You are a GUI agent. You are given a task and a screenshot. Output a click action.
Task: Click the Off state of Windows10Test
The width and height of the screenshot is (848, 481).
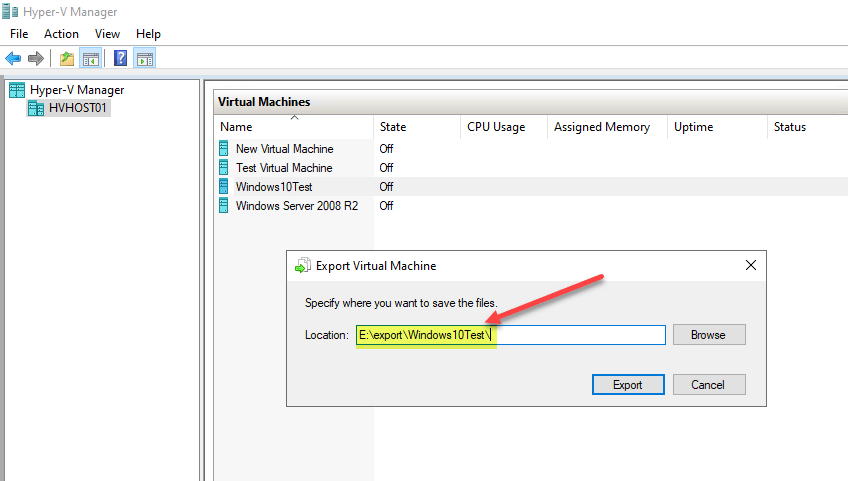[x=386, y=187]
